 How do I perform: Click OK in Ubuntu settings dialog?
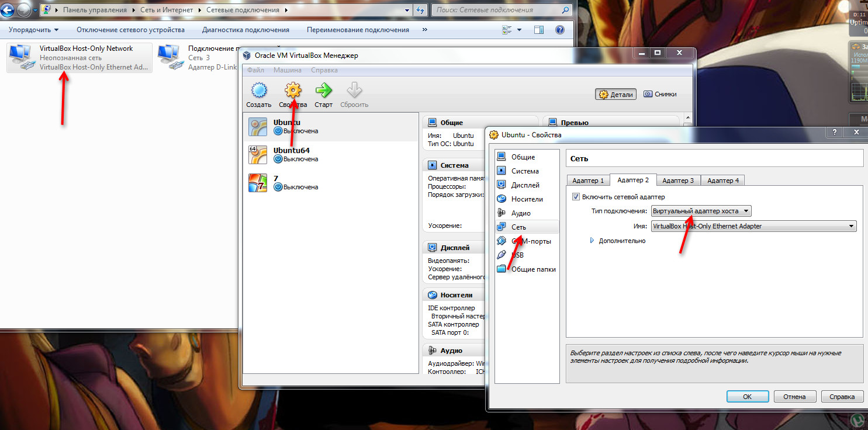click(x=747, y=396)
